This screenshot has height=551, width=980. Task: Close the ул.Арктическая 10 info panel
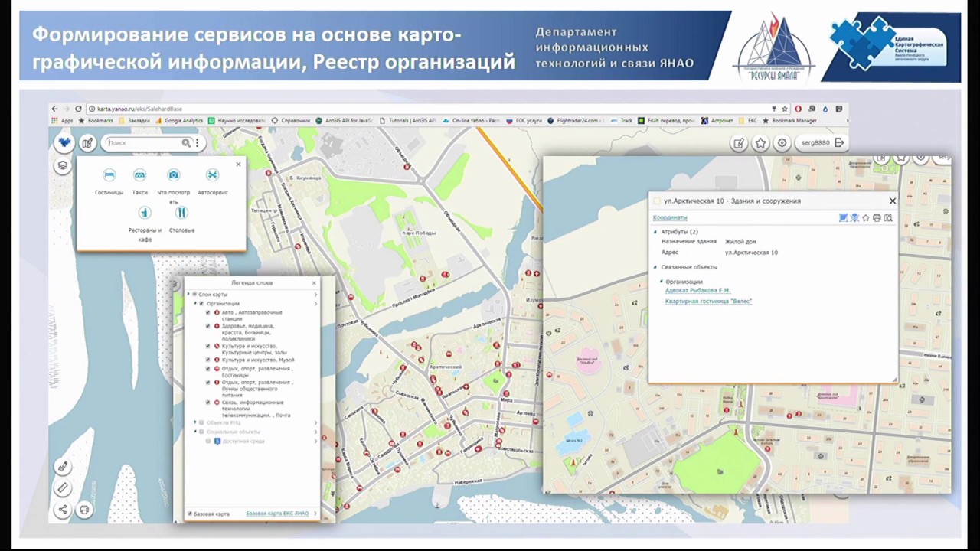[x=892, y=201]
